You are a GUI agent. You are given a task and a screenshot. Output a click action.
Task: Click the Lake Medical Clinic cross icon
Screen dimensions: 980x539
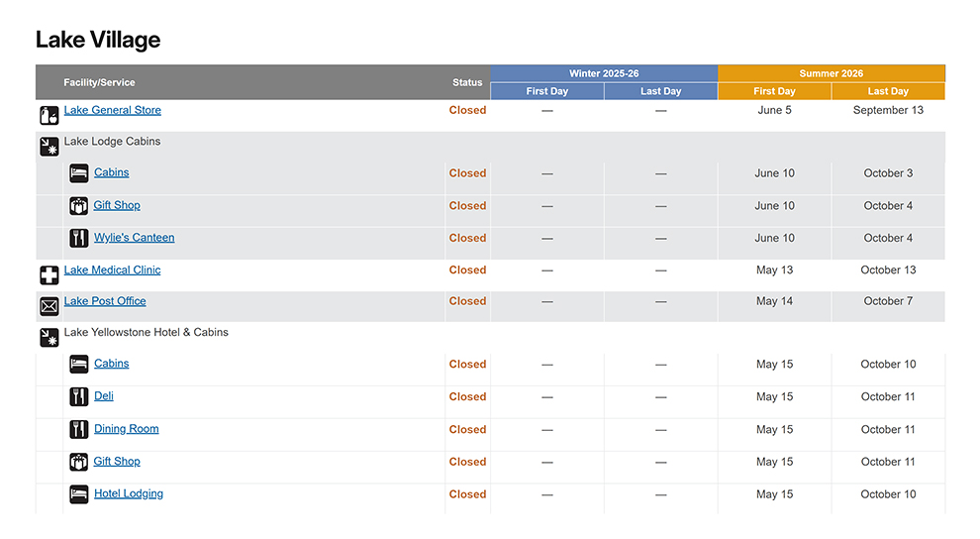pyautogui.click(x=49, y=275)
